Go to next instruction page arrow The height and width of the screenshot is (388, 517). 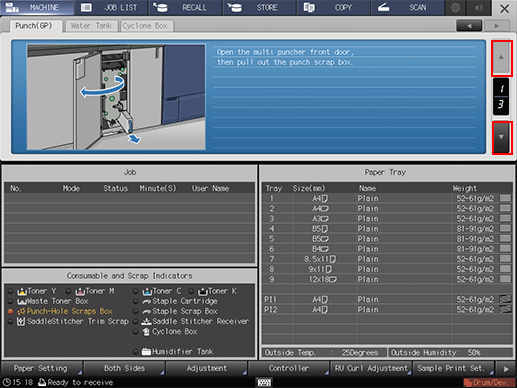tap(501, 137)
